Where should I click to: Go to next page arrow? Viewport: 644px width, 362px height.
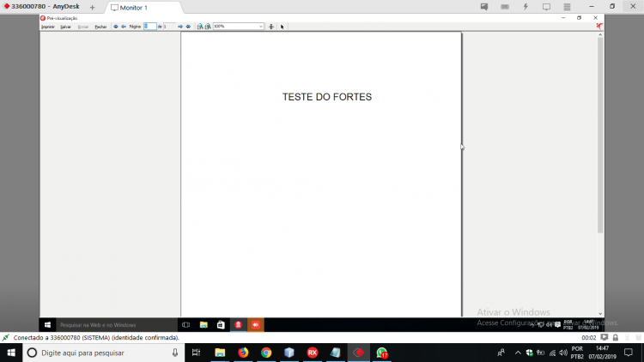[180, 27]
